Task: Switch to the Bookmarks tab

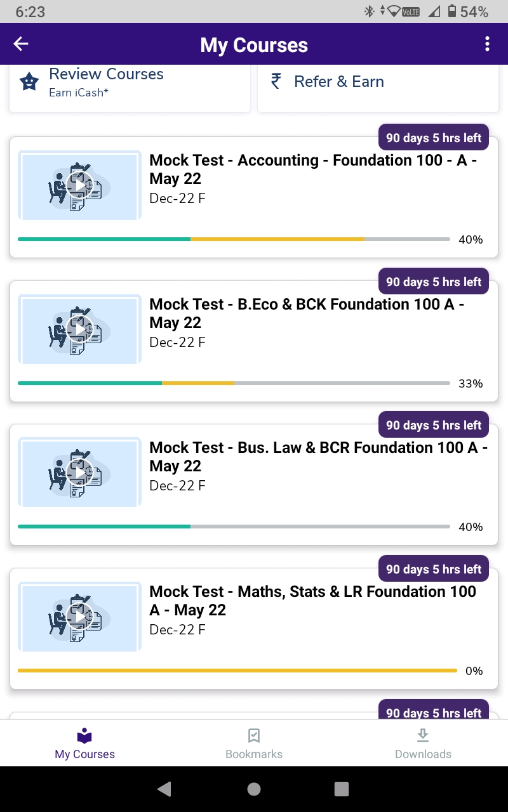Action: [x=254, y=743]
